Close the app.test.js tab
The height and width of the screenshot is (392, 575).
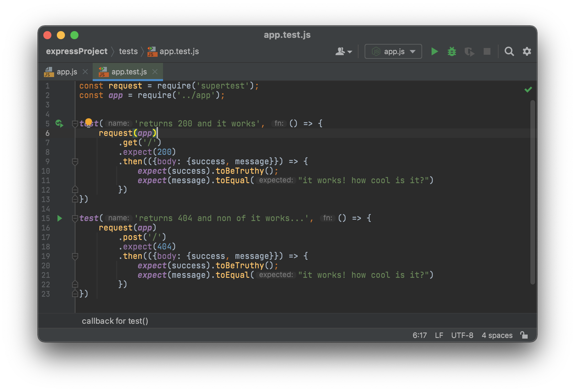coord(155,72)
